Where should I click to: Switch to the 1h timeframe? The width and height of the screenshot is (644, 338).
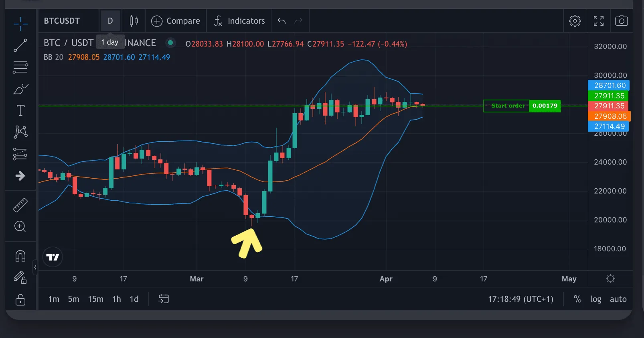(117, 299)
